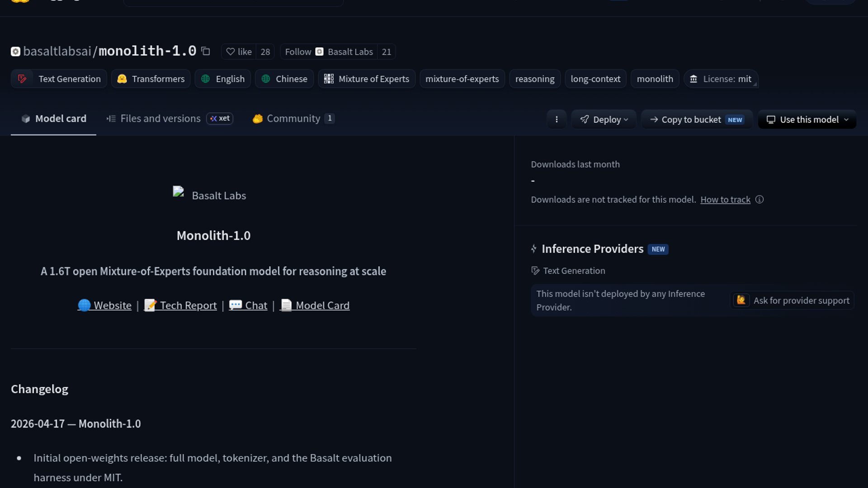Select the Chinese language tag
Screen dimensions: 868x488
[x=284, y=79]
